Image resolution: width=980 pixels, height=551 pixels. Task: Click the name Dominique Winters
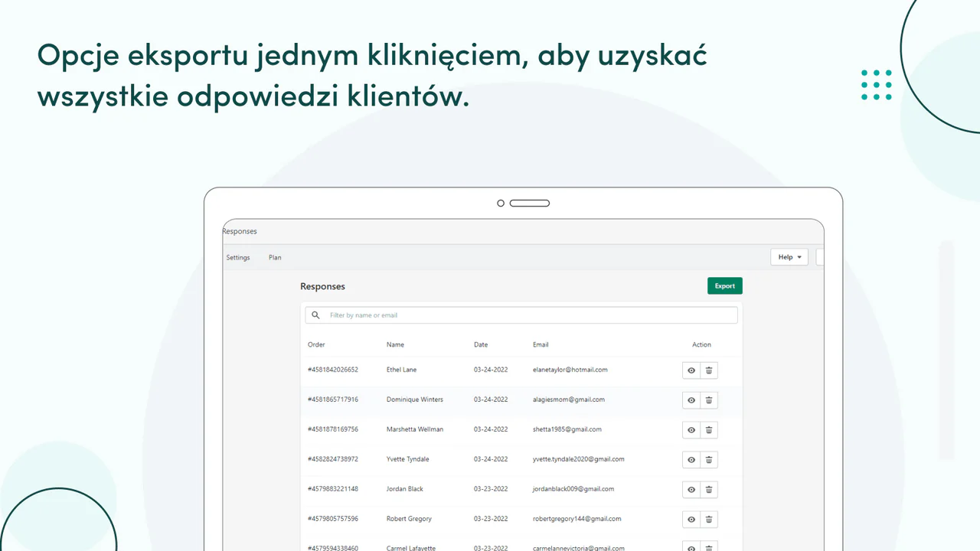[415, 399]
